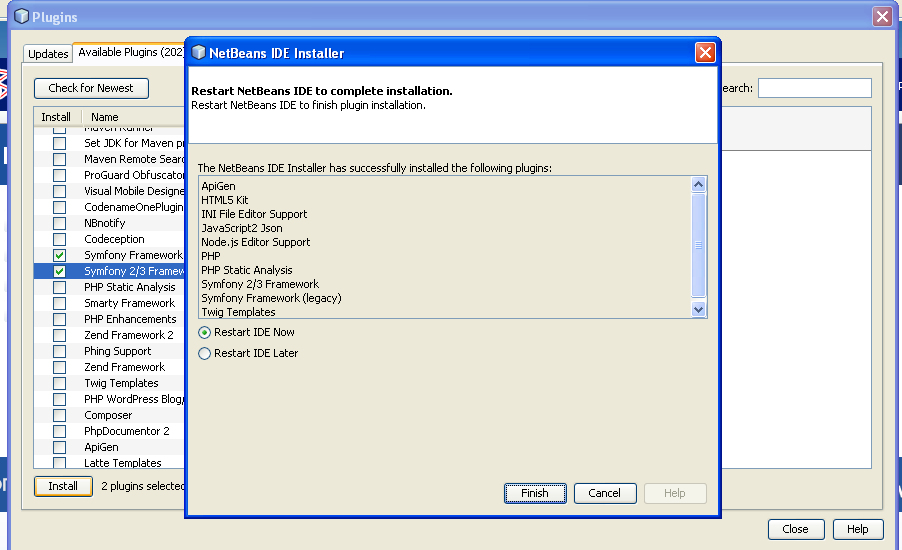The width and height of the screenshot is (902, 550).
Task: Click the plugin Search input field
Action: tap(814, 88)
